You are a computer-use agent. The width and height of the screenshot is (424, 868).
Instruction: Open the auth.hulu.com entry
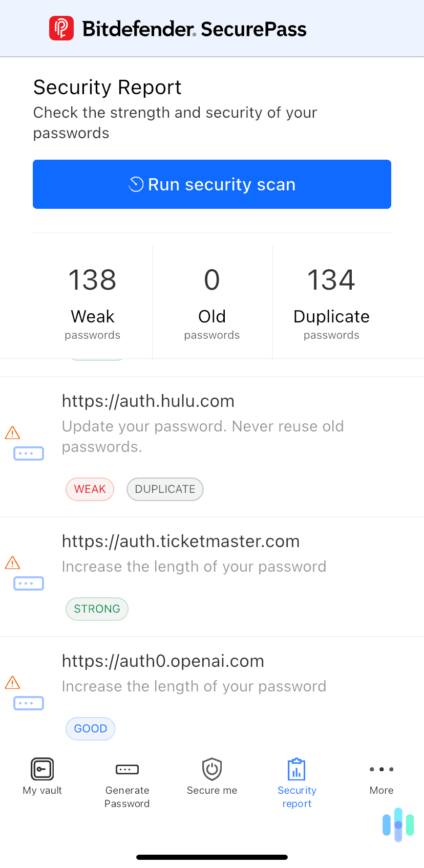[148, 401]
